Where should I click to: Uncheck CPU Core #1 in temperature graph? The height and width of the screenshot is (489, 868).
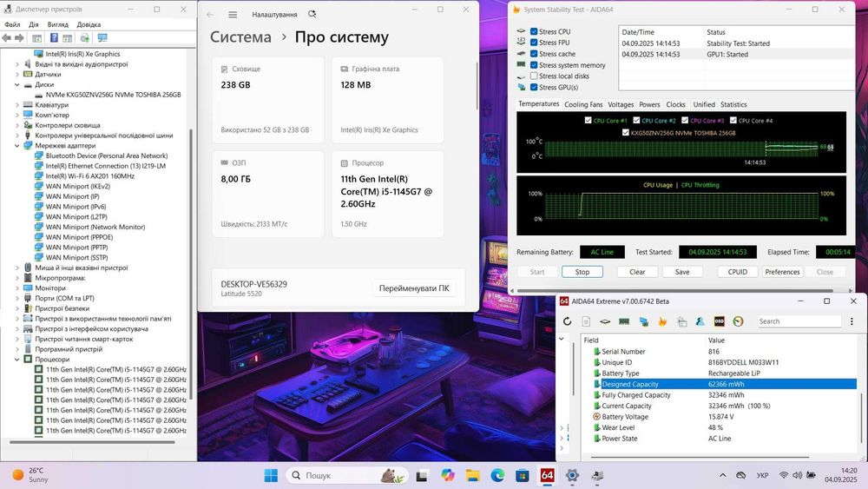click(x=588, y=120)
